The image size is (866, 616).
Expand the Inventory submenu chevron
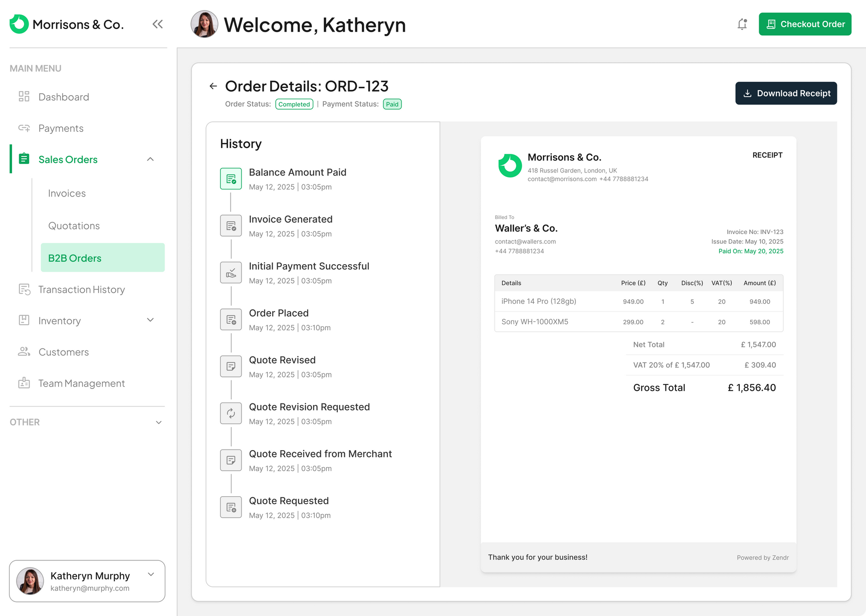tap(150, 320)
